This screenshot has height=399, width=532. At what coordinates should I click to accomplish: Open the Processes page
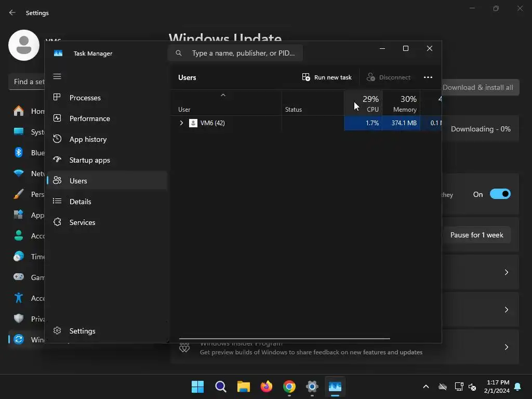coord(107,98)
